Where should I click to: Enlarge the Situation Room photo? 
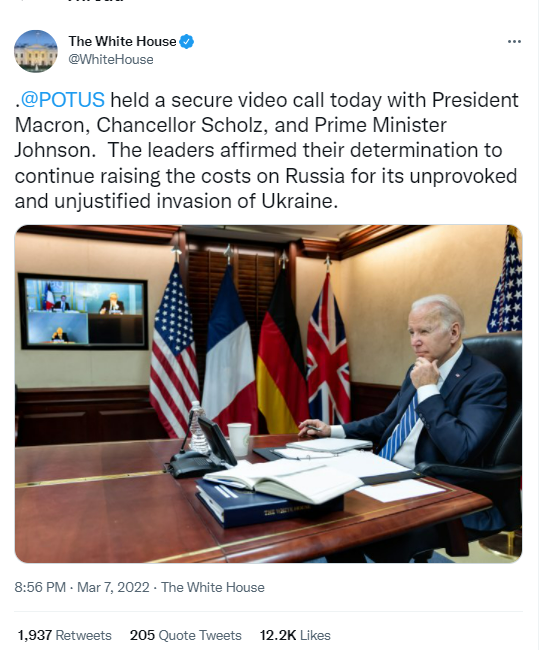point(269,394)
